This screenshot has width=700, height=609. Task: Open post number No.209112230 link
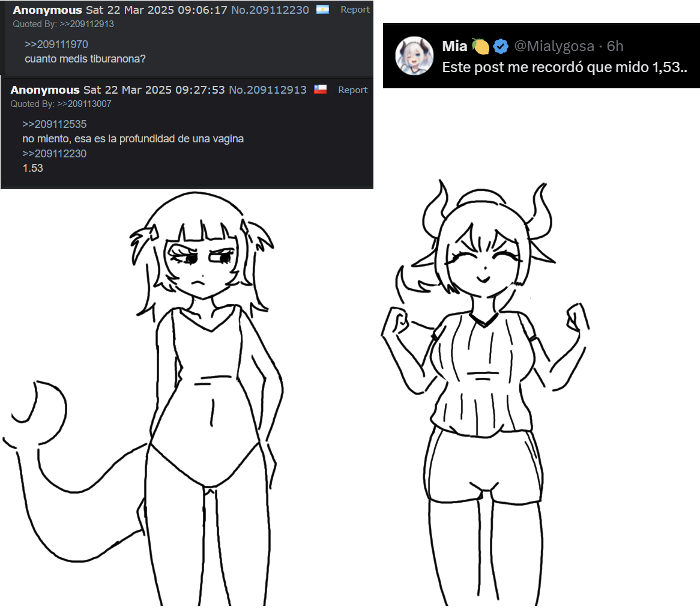point(270,10)
